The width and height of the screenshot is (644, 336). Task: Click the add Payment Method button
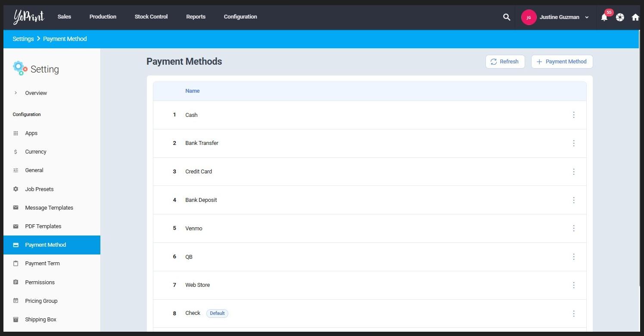point(561,62)
